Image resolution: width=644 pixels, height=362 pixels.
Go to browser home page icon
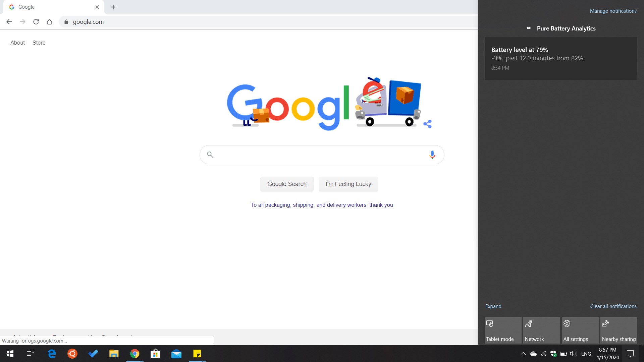coord(49,22)
